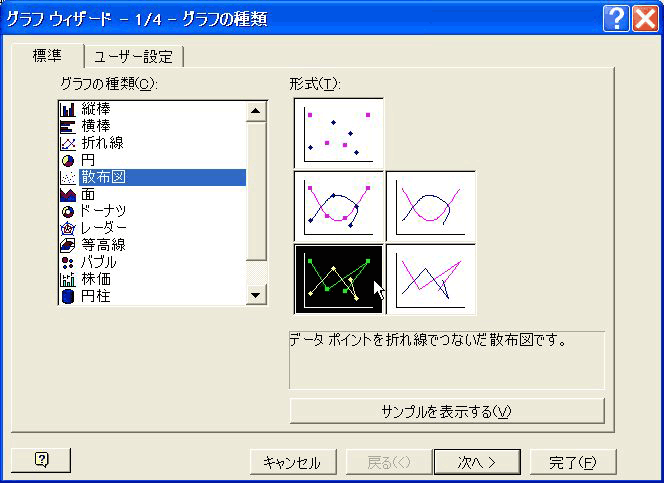
Task: Select the バブル bubble chart type
Action: [99, 262]
